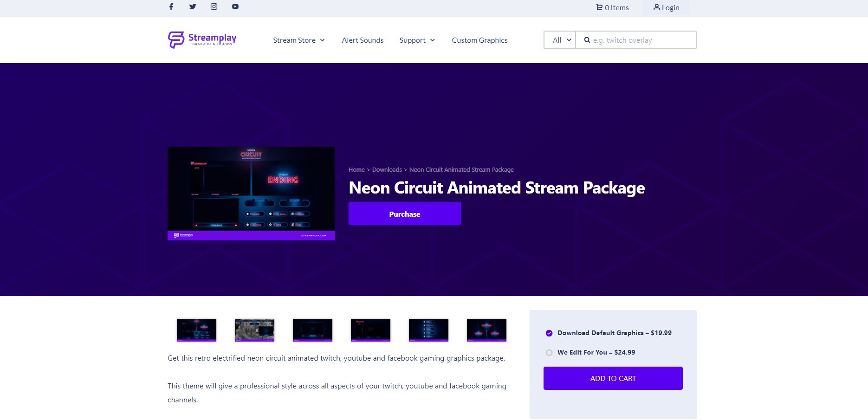Open the YouTube social icon
The height and width of the screenshot is (420, 868).
235,6
